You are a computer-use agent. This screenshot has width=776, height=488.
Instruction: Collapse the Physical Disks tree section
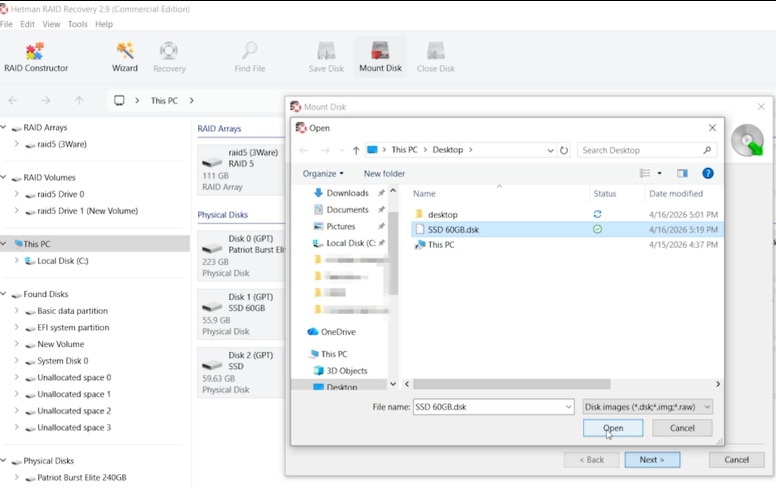point(3,461)
